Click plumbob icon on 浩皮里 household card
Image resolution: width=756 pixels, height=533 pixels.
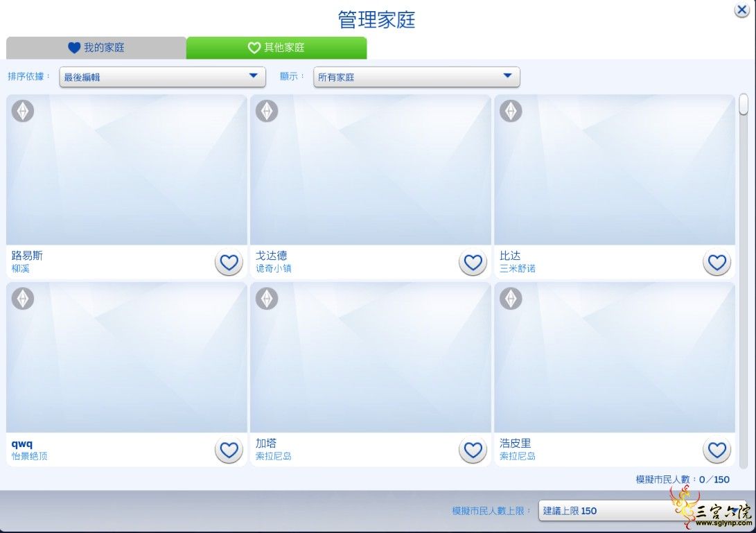click(x=511, y=299)
